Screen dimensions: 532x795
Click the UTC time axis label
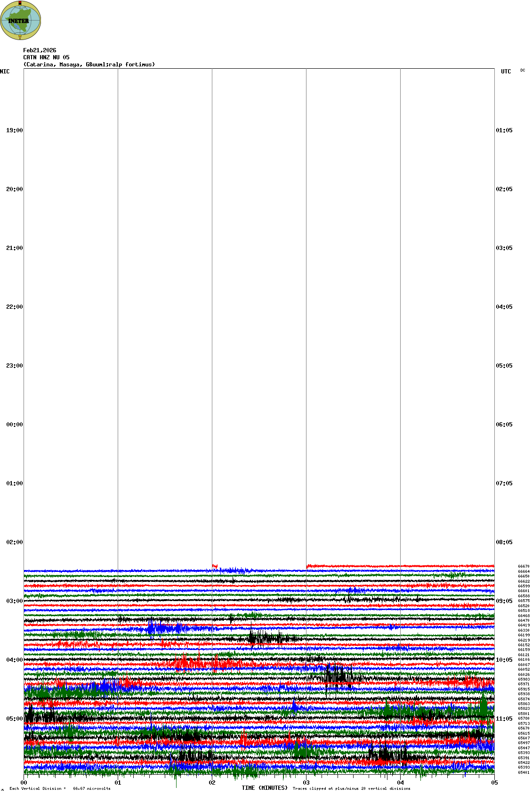point(506,72)
